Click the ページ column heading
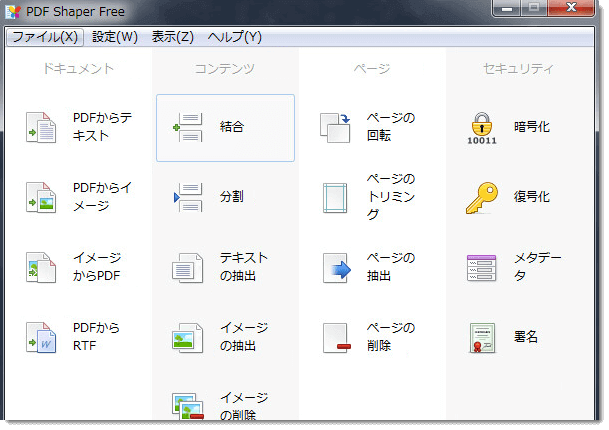This screenshot has width=609, height=430. pyautogui.click(x=372, y=69)
